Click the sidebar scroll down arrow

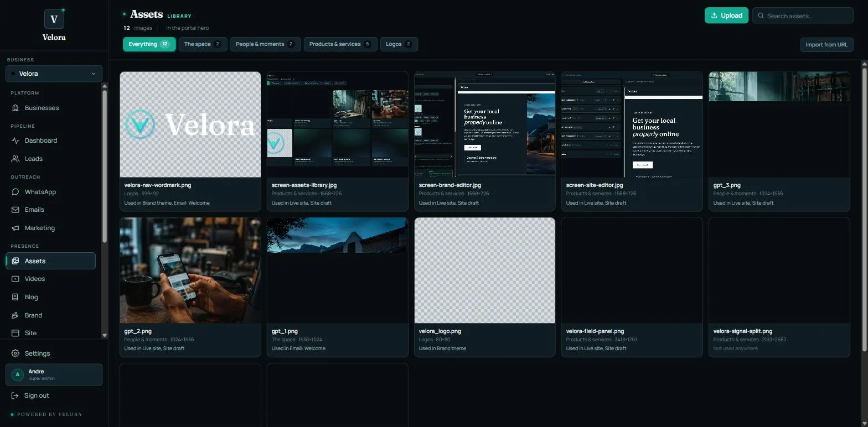(105, 335)
